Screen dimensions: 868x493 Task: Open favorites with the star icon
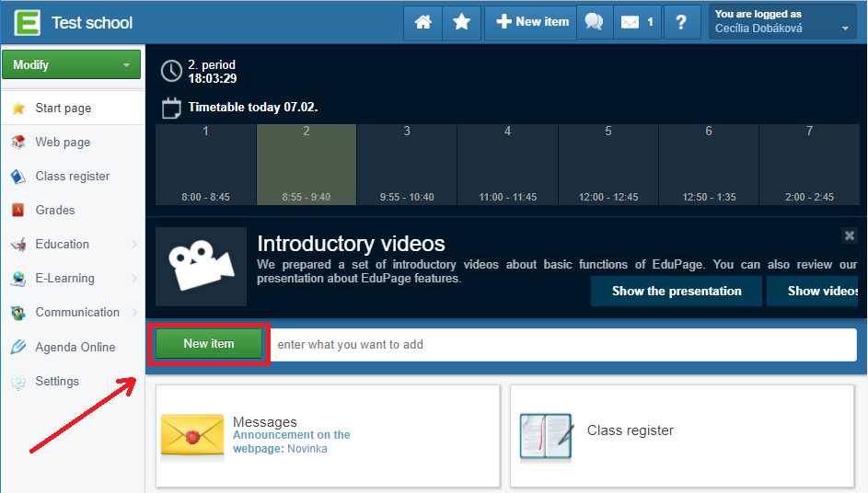point(462,22)
